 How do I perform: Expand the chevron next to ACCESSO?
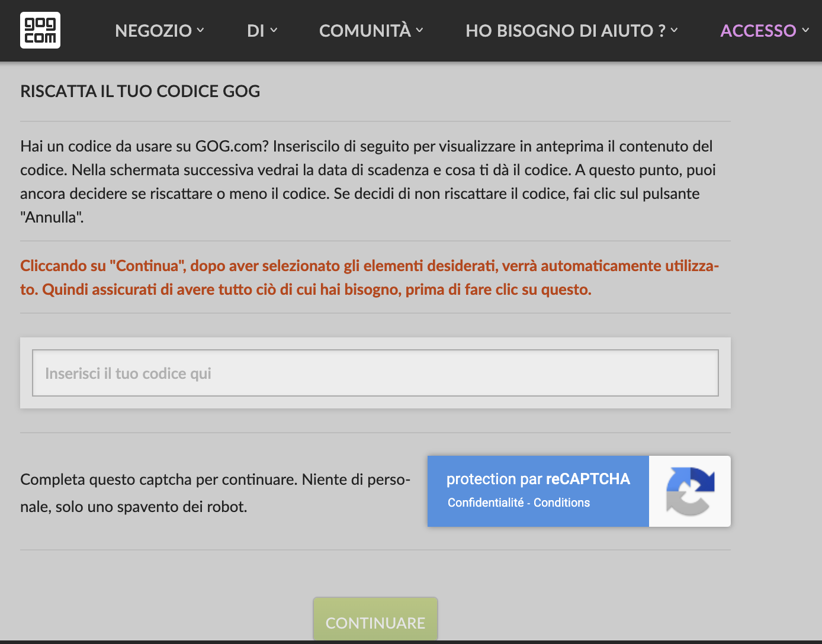[x=805, y=30]
